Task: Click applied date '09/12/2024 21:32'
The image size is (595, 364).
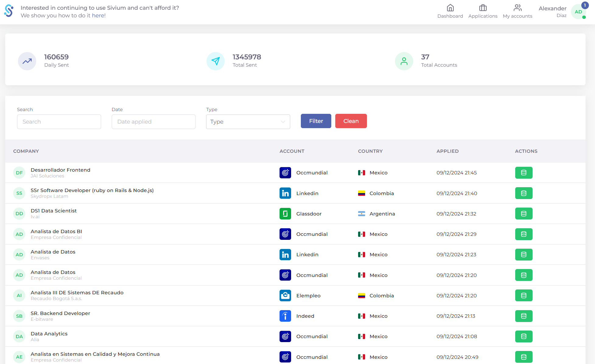Action: pyautogui.click(x=456, y=214)
